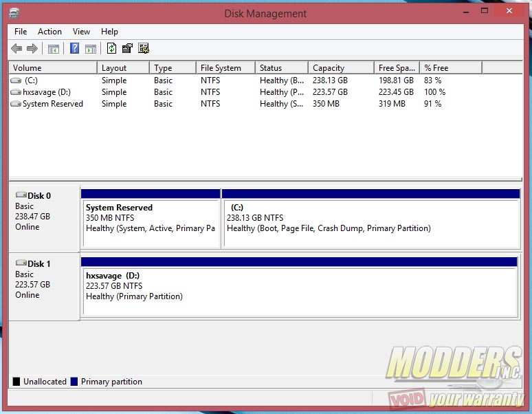The image size is (532, 414).
Task: Click the 91 % free cell
Action: click(432, 104)
